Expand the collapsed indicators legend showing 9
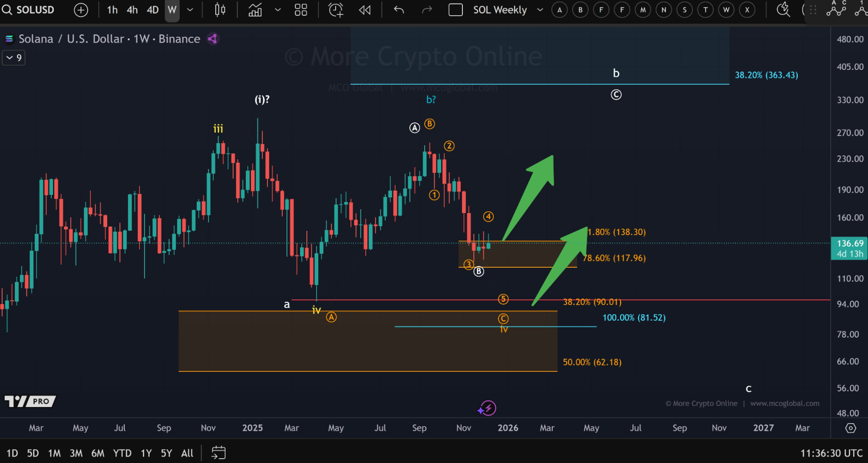 (14, 58)
